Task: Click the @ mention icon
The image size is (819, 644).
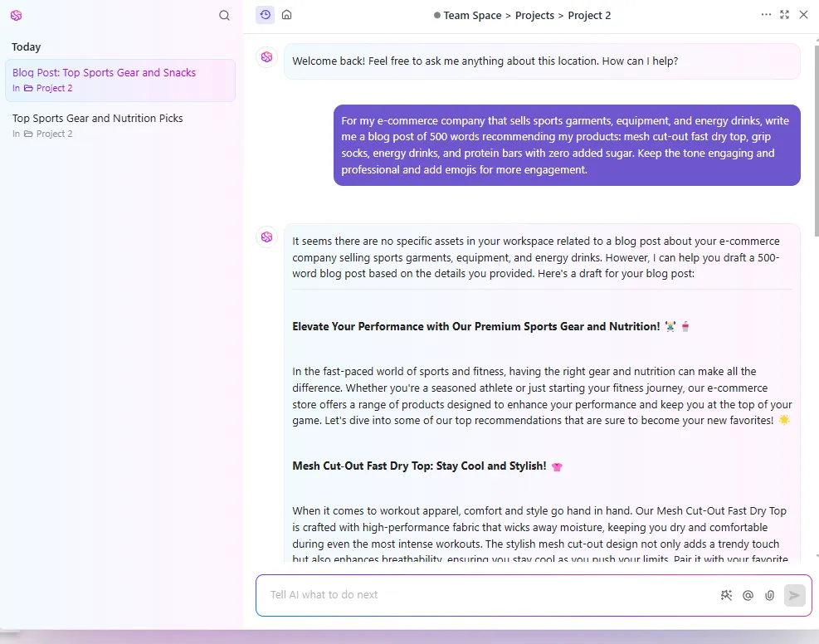Action: pos(748,595)
